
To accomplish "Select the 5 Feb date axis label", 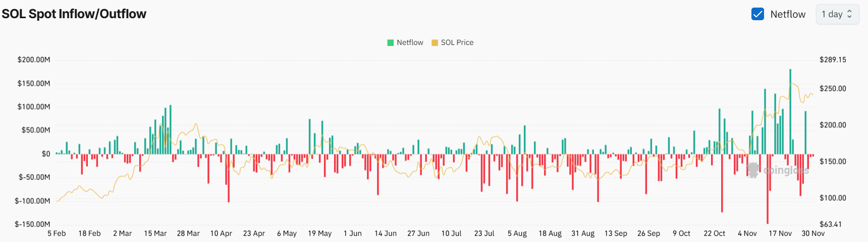I will point(57,233).
